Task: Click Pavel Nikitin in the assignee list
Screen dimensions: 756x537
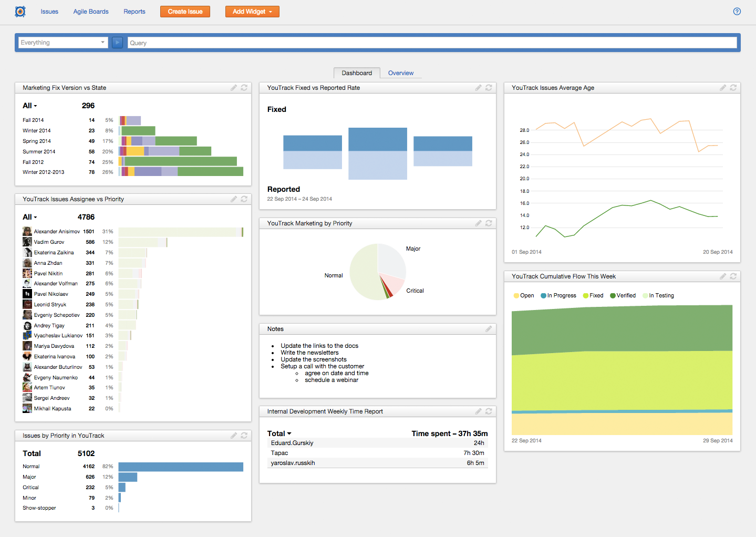Action: 48,273
